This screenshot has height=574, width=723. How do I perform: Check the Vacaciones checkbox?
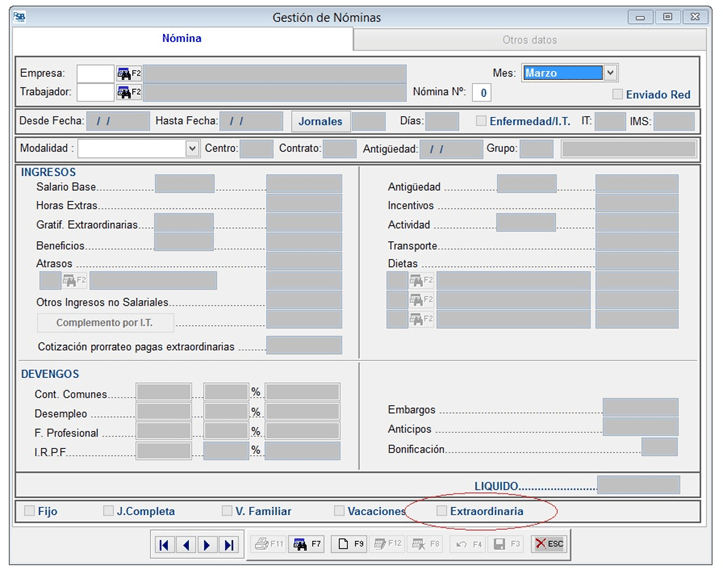click(x=340, y=511)
